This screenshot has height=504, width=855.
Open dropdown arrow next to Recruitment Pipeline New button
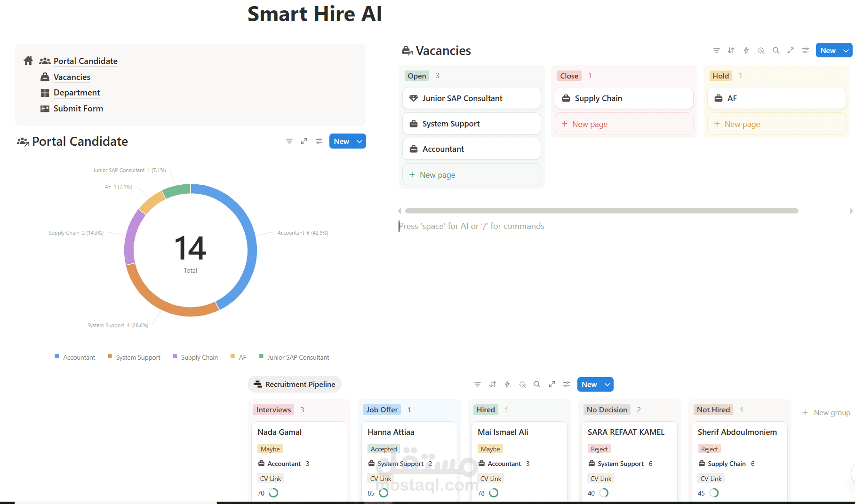pyautogui.click(x=607, y=385)
